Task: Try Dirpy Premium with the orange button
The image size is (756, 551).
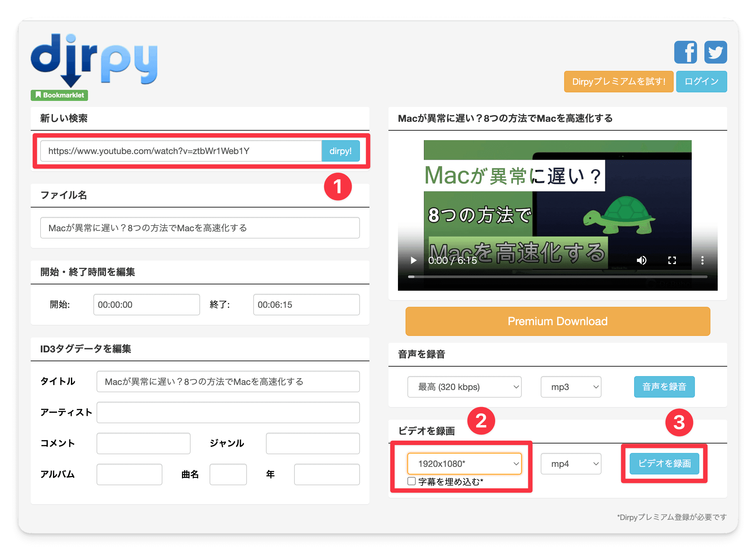Action: coord(618,81)
